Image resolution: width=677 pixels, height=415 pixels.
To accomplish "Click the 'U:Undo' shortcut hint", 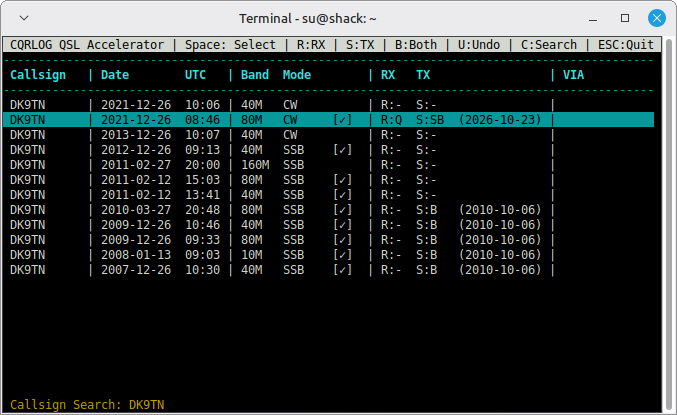I will 479,45.
